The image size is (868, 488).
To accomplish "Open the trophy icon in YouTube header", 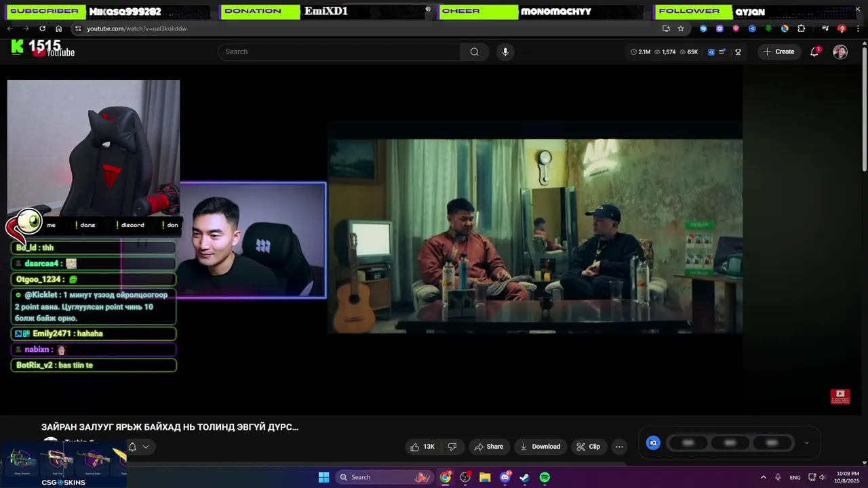I will (738, 52).
